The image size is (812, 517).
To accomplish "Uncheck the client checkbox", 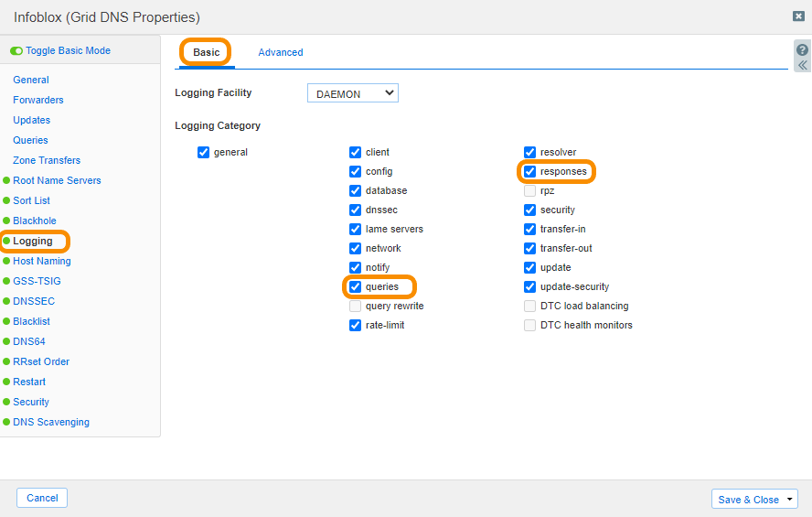I will click(x=355, y=152).
